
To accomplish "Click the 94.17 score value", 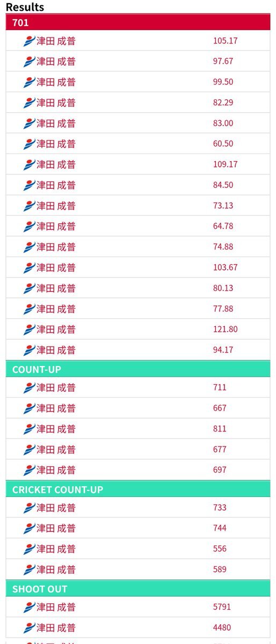I will [223, 350].
